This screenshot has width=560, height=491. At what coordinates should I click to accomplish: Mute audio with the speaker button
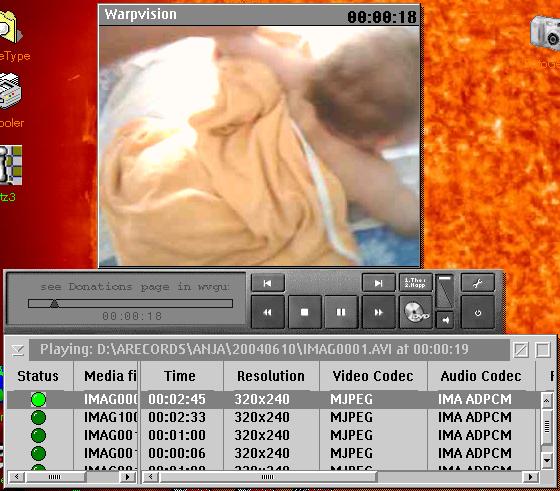click(x=445, y=320)
